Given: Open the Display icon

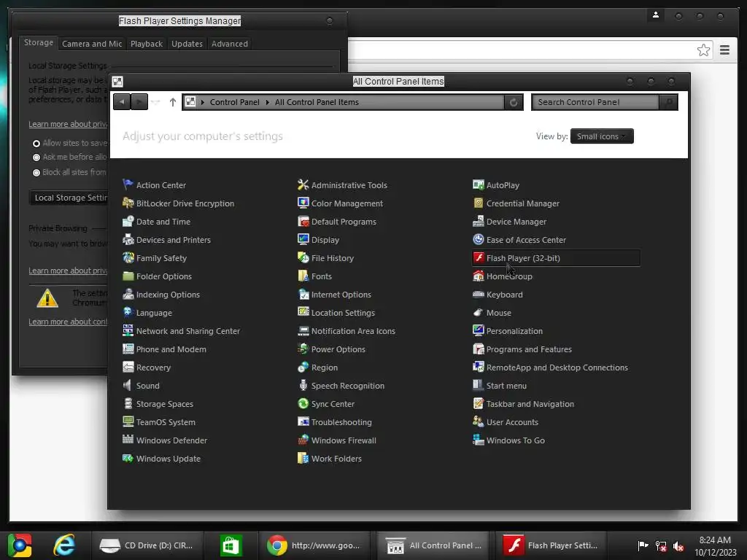Looking at the screenshot, I should coord(303,239).
